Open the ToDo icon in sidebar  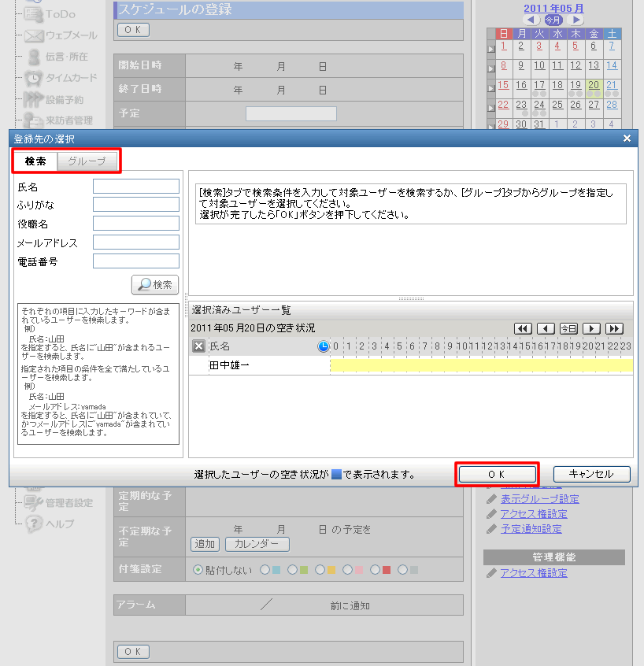click(34, 15)
